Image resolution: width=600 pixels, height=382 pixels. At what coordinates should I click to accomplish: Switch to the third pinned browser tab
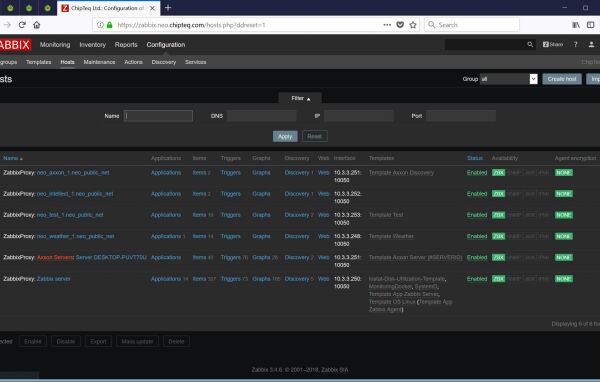pos(47,8)
